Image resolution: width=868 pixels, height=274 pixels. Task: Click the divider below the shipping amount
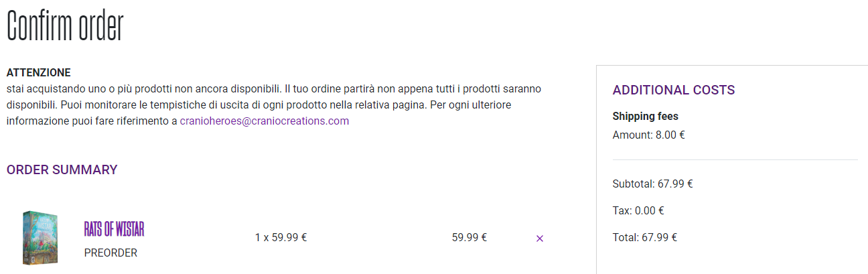click(x=735, y=159)
